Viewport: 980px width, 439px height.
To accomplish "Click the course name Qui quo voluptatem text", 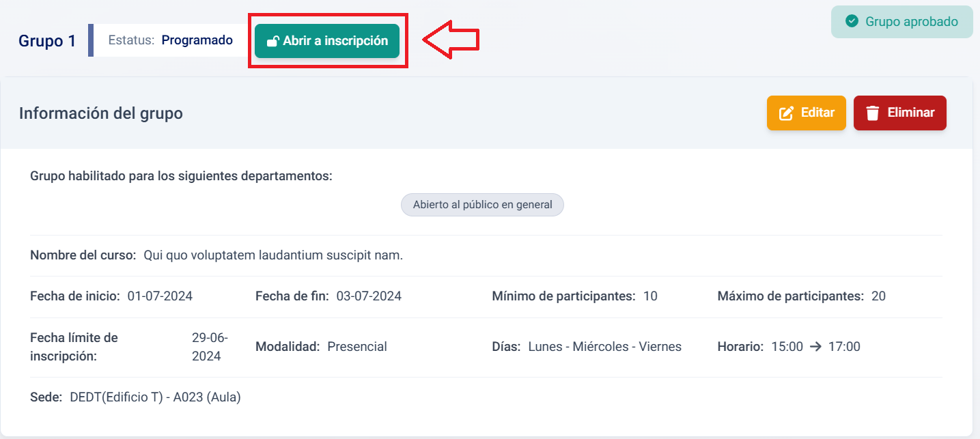I will (x=273, y=255).
